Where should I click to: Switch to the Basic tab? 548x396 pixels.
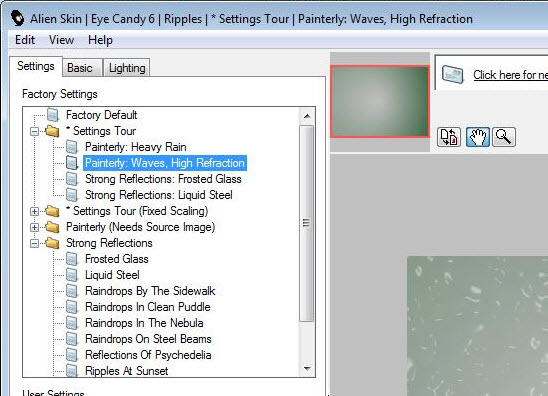(x=80, y=68)
